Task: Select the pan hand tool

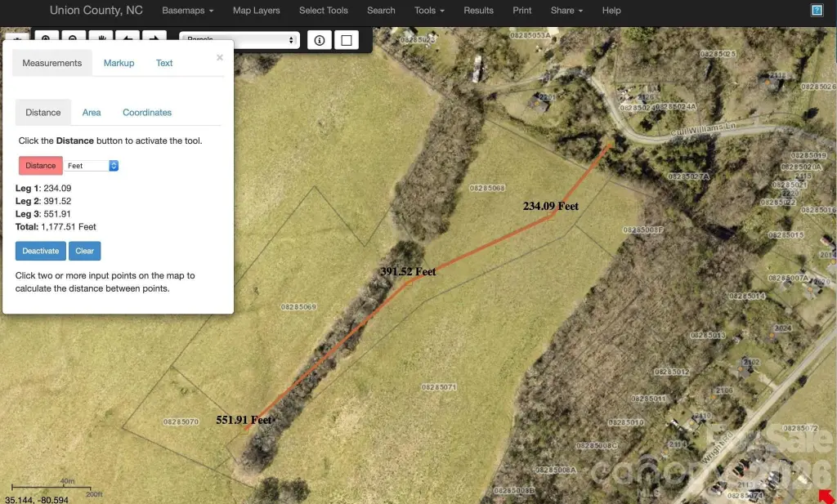Action: pos(101,38)
